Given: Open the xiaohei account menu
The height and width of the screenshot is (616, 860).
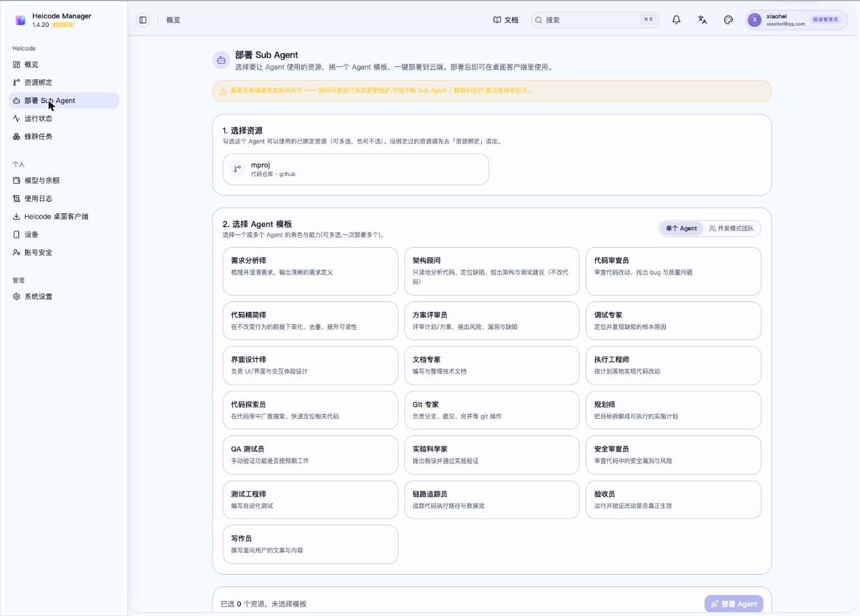Looking at the screenshot, I should (796, 20).
